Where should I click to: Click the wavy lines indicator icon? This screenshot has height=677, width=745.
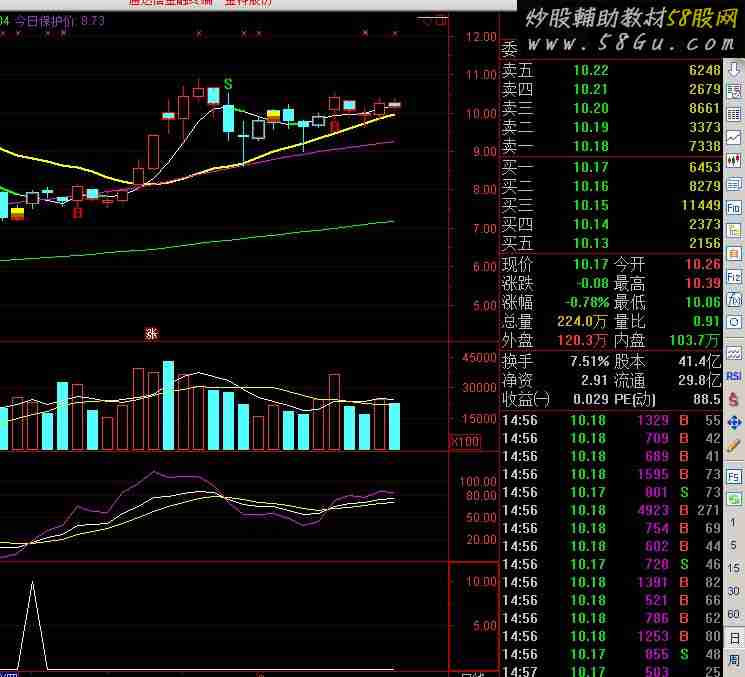[734, 353]
